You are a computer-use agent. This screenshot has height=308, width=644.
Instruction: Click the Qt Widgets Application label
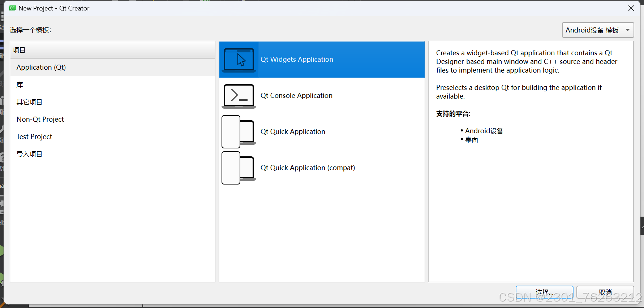pos(297,60)
